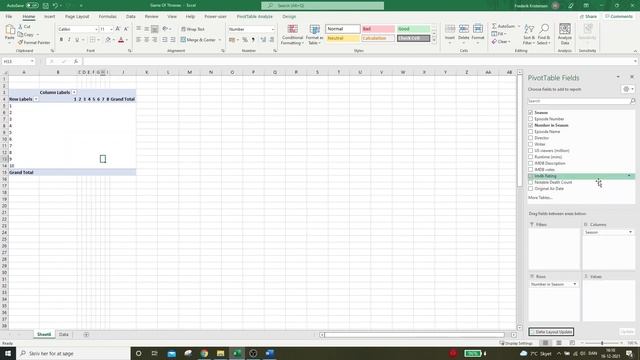The width and height of the screenshot is (640, 360).
Task: Add a new sheet with plus icon
Action: (86, 334)
